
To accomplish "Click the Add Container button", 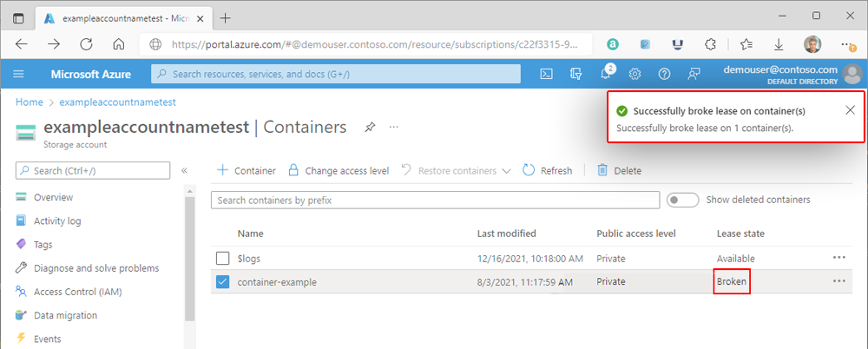I will click(x=246, y=171).
